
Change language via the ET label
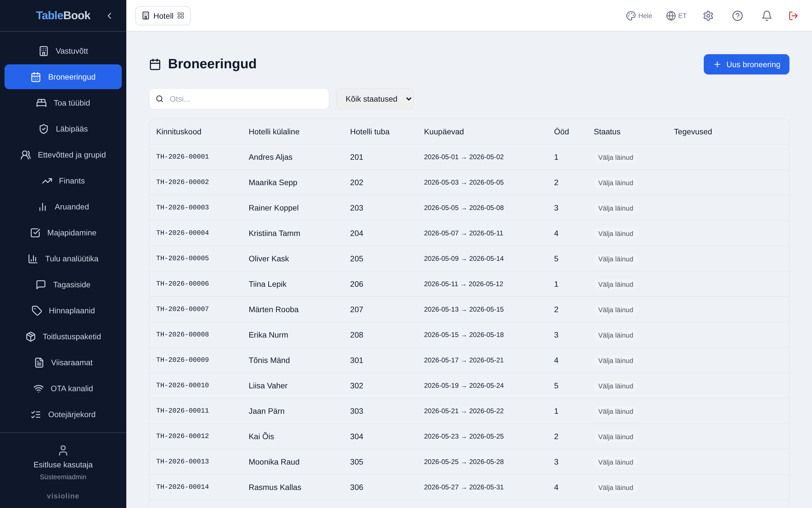(682, 16)
